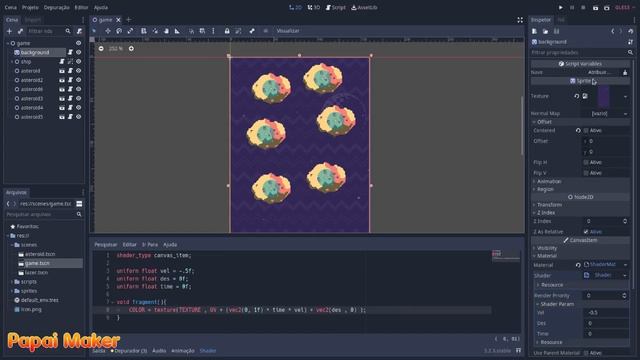This screenshot has height=360, width=640.
Task: Toggle visibility of ship node
Action: click(x=78, y=62)
